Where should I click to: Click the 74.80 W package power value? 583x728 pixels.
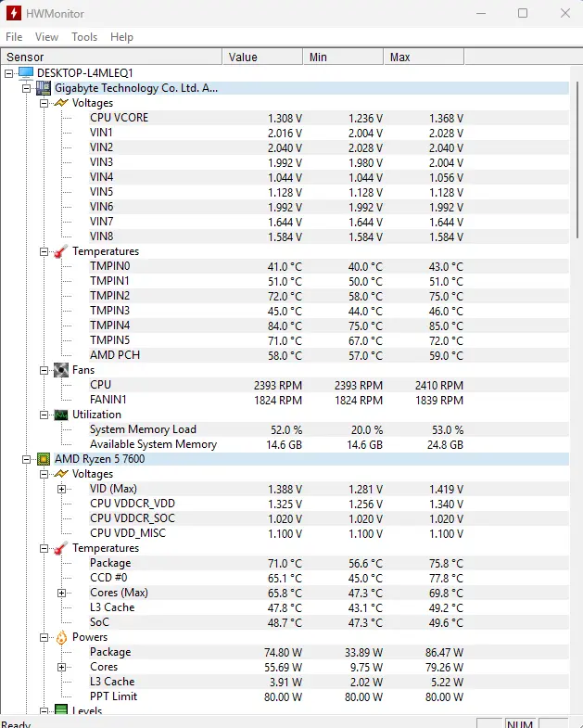click(283, 652)
